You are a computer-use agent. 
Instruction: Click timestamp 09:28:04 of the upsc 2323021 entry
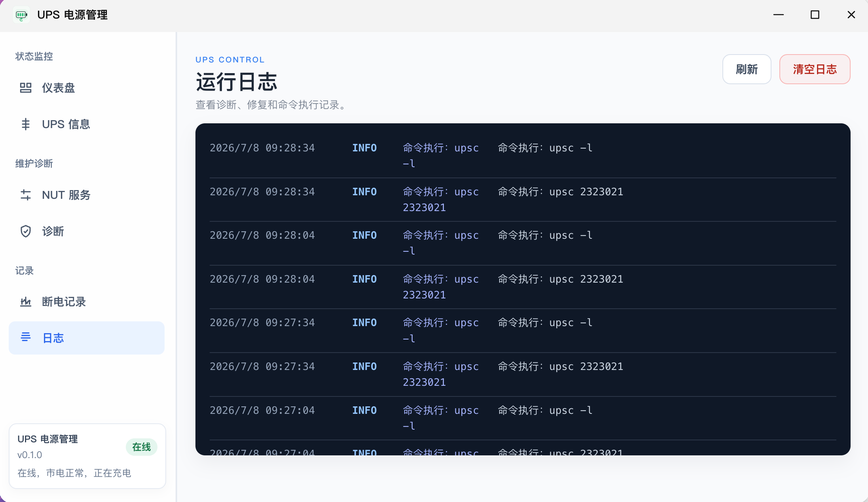click(x=262, y=279)
